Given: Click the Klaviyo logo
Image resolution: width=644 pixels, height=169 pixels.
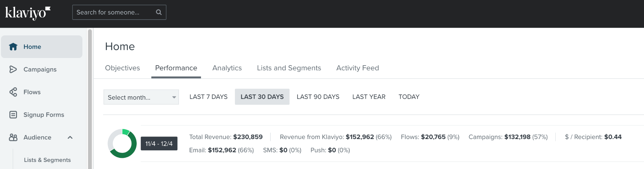Looking at the screenshot, I should click(x=28, y=13).
